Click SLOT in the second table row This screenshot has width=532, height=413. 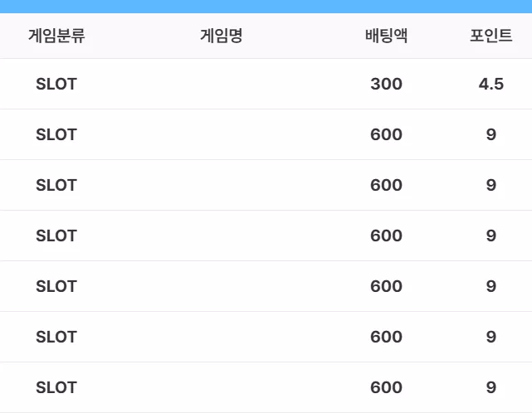point(56,134)
